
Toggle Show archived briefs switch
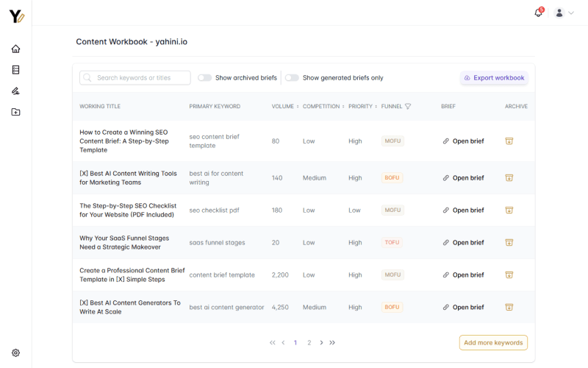(205, 78)
